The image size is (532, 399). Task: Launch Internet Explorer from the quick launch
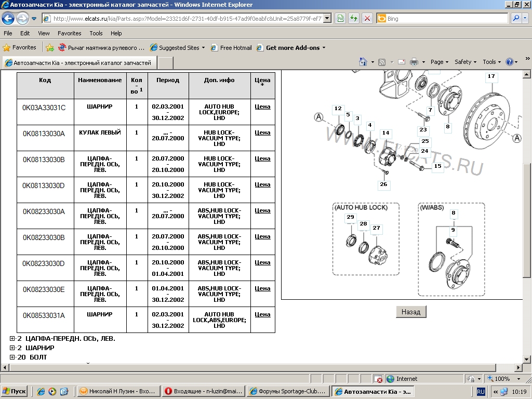41,392
